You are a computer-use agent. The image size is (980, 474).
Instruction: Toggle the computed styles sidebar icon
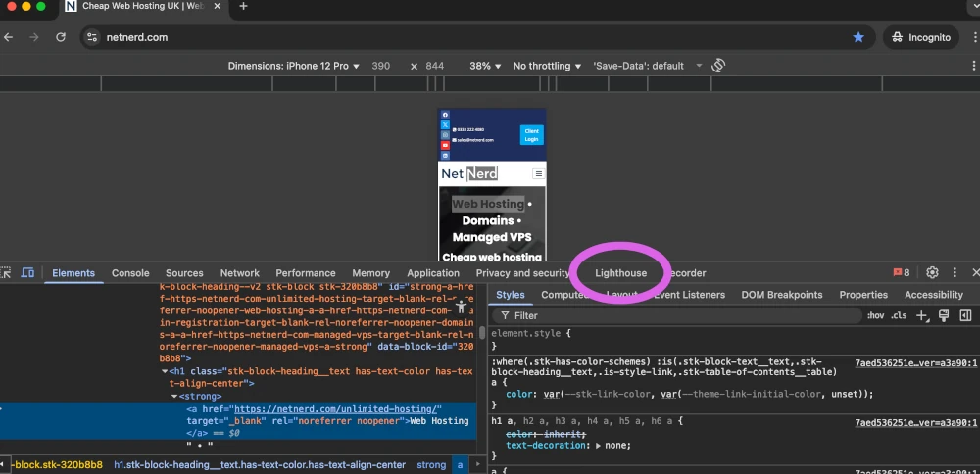pos(965,315)
